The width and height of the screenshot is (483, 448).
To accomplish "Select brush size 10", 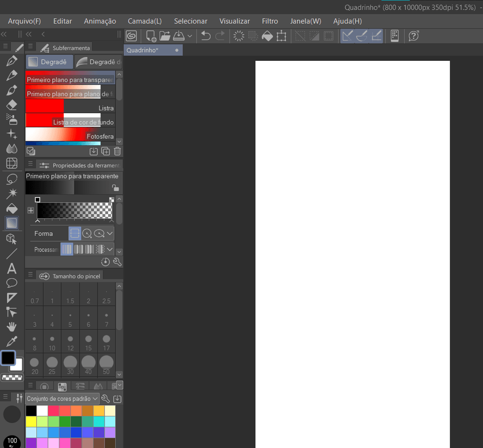I will (x=52, y=341).
